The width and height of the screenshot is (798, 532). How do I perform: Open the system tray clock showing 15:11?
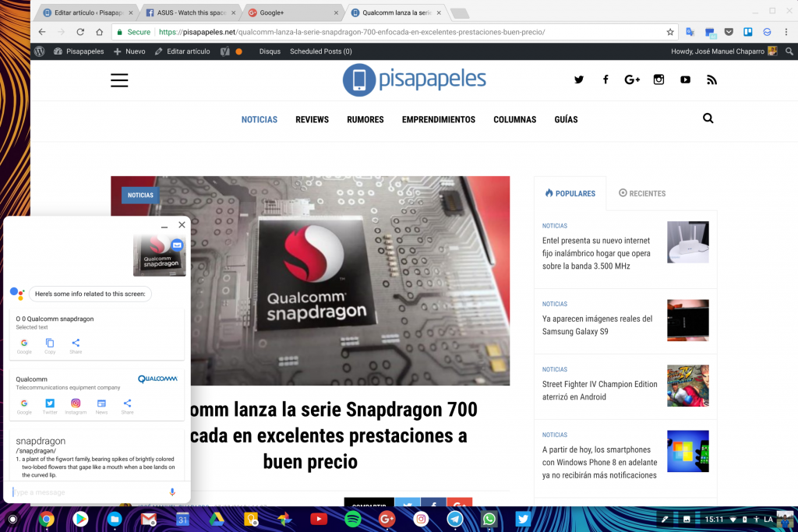pos(714,520)
